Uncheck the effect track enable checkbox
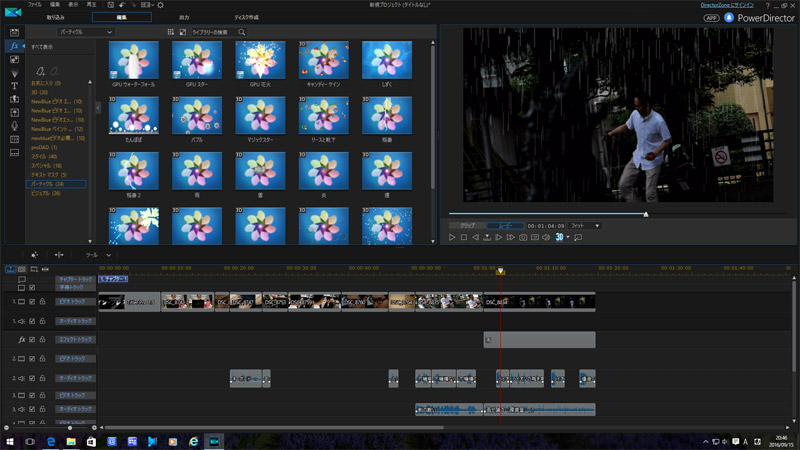Image resolution: width=800 pixels, height=450 pixels. pos(32,339)
